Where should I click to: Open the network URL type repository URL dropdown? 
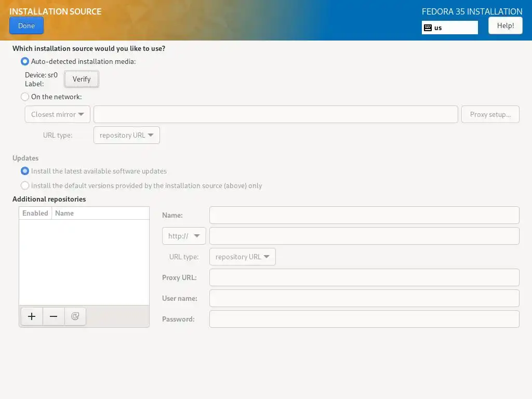pos(127,135)
